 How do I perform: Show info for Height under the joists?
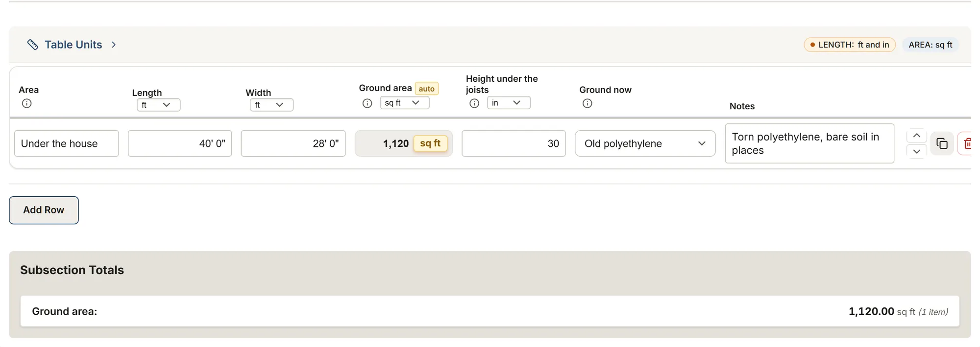(474, 103)
